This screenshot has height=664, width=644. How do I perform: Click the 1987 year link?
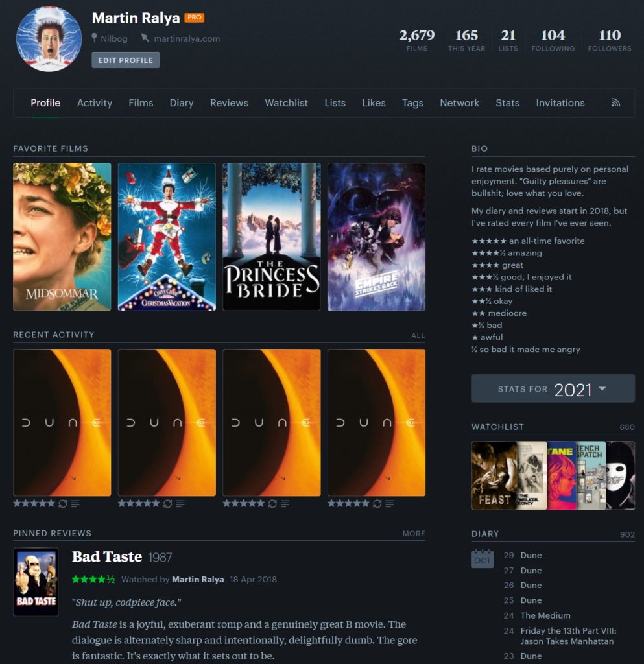[x=160, y=557]
